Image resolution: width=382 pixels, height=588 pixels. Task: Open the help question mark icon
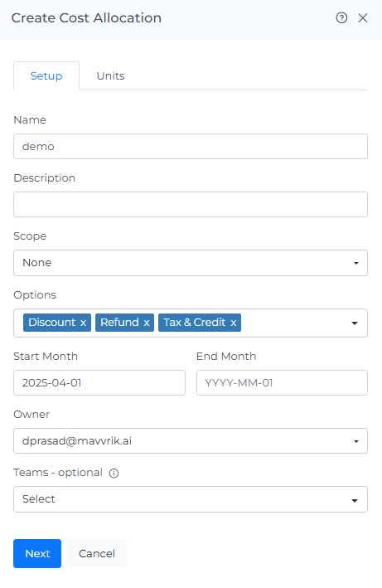(x=341, y=17)
